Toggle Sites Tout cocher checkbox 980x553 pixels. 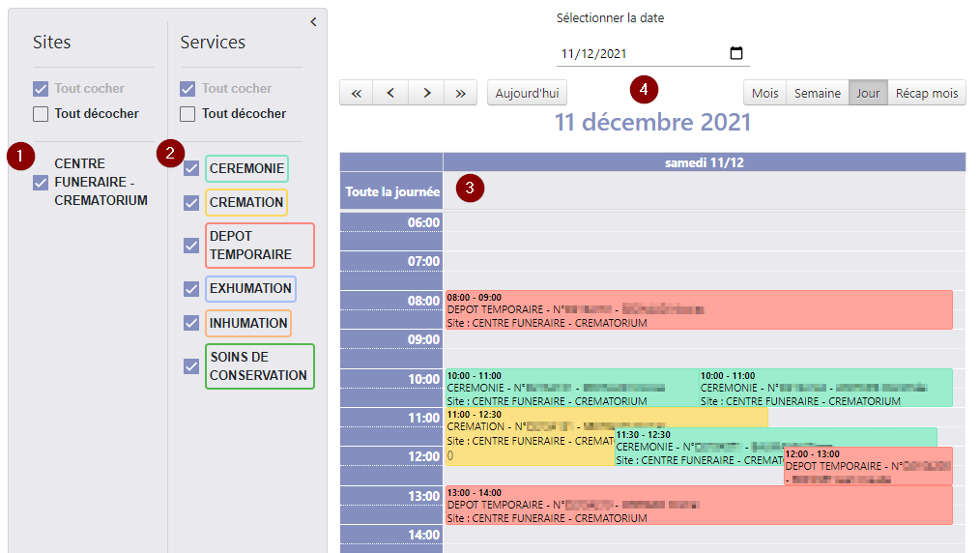click(41, 89)
